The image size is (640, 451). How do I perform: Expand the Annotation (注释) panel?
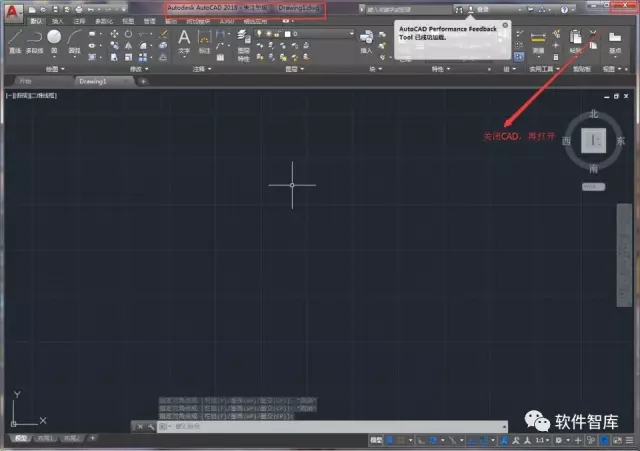click(x=202, y=69)
